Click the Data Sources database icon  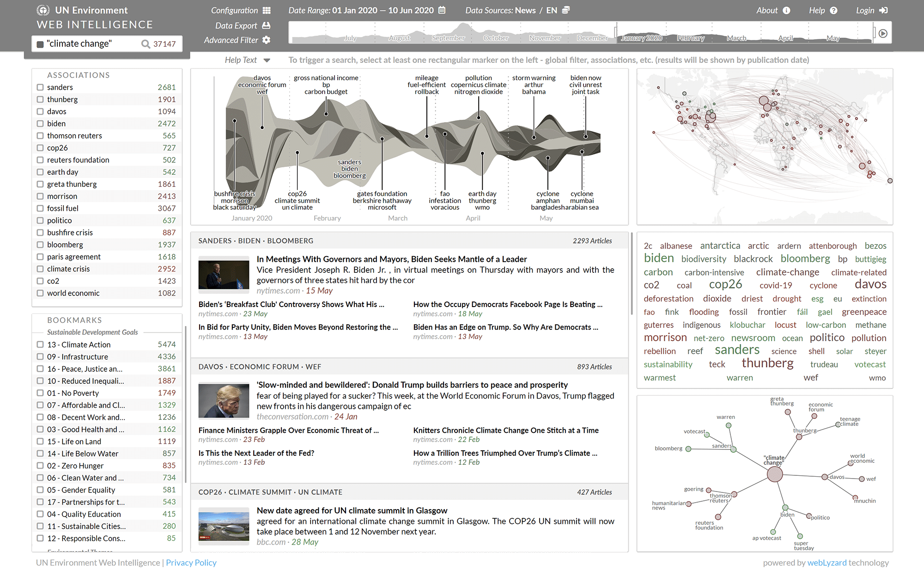[x=566, y=10]
